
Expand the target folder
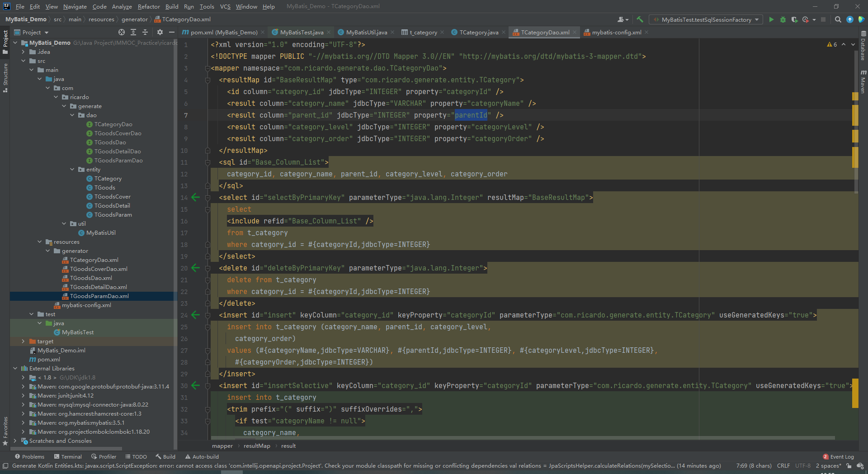[24, 341]
